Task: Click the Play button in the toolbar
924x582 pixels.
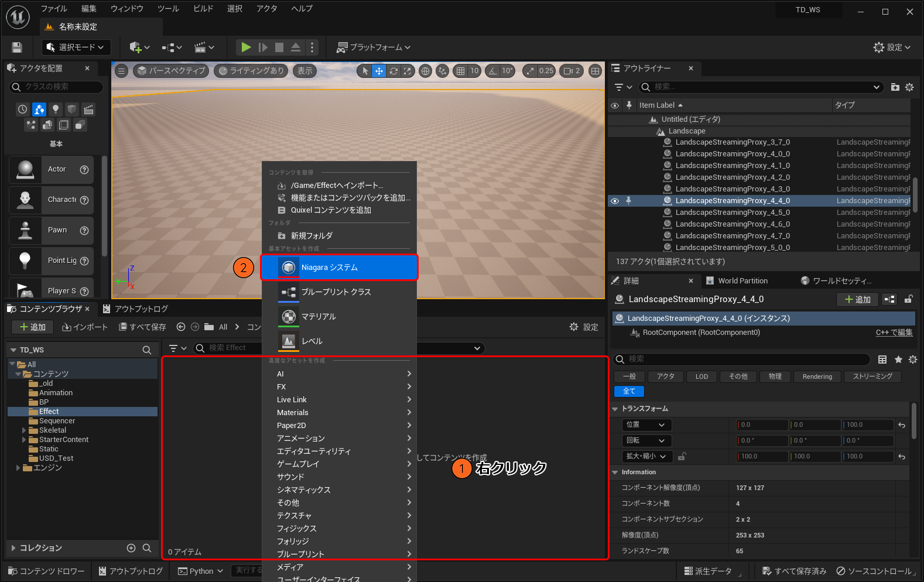Action: tap(246, 47)
